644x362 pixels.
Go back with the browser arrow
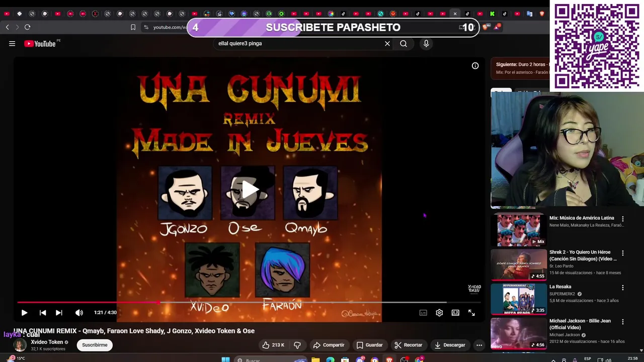click(7, 27)
